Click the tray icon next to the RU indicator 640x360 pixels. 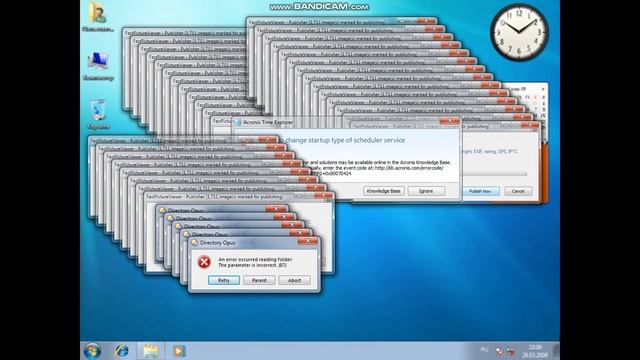[x=499, y=351]
